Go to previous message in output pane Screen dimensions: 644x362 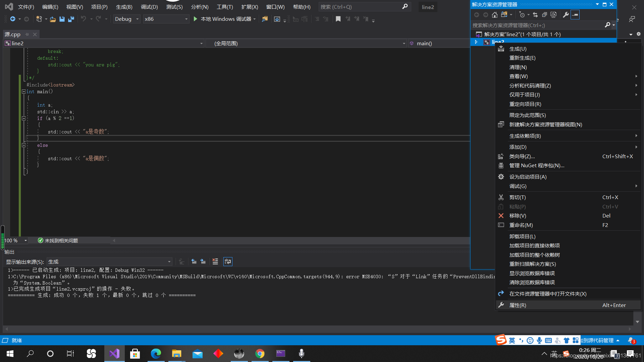coord(194,261)
